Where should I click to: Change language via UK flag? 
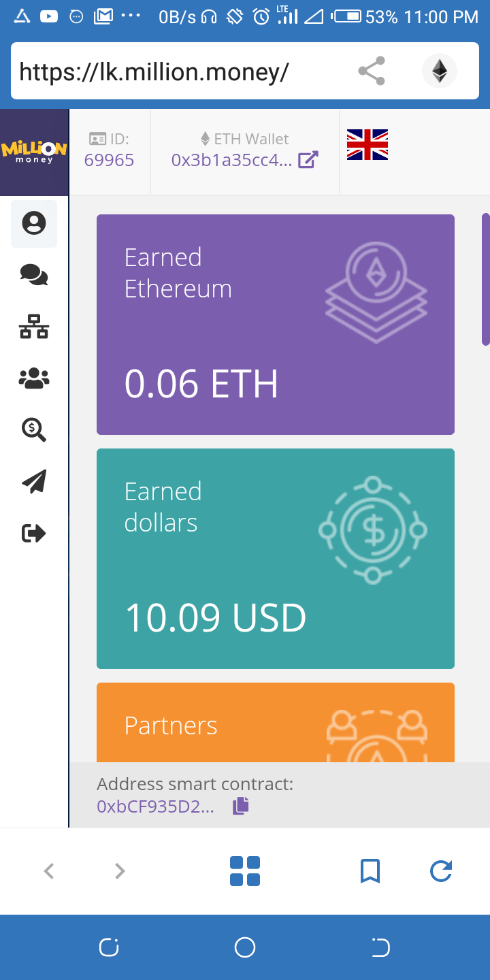pos(367,145)
